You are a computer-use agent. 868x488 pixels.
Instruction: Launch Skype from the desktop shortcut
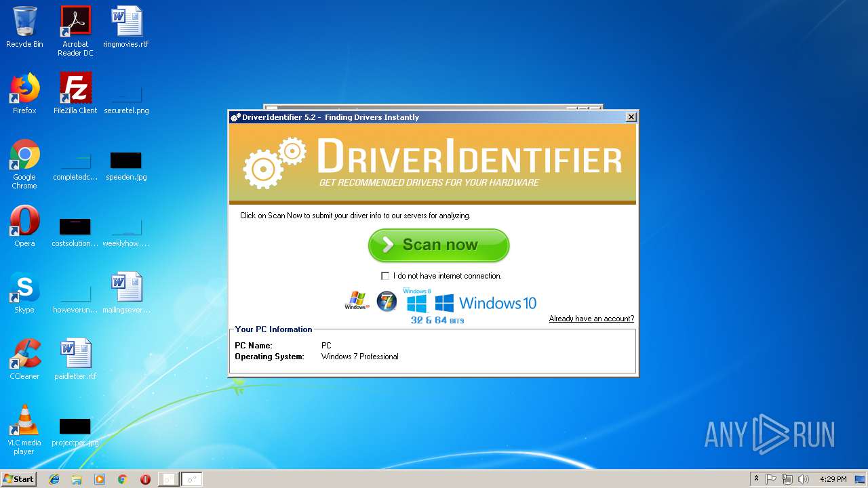point(24,293)
